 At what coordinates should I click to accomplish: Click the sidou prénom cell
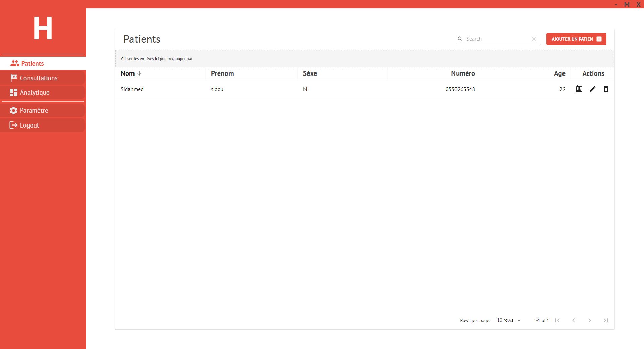[x=217, y=89]
